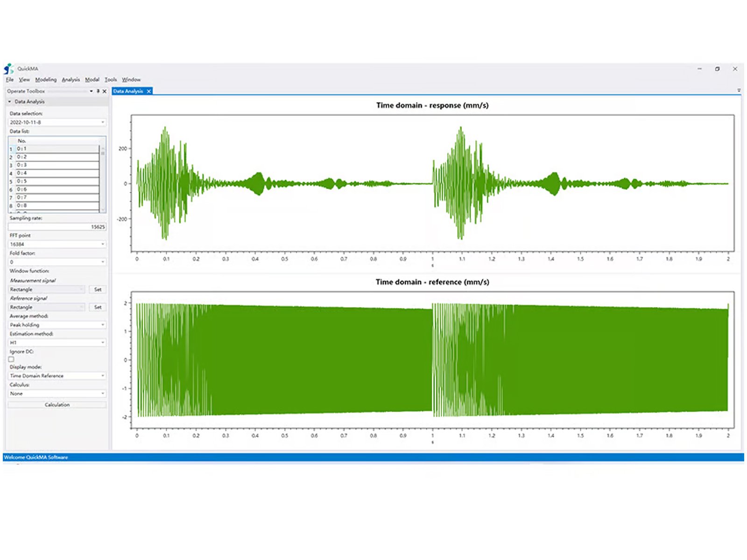Viewport: 747px width, 560px height.
Task: Pin the Operate Toolbox panel
Action: pos(98,91)
